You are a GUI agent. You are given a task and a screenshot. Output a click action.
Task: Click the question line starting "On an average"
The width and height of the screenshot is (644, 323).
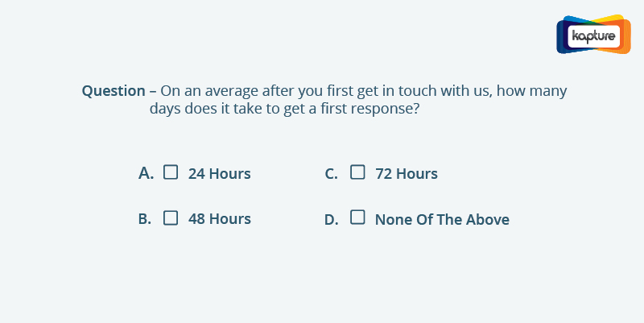364,91
